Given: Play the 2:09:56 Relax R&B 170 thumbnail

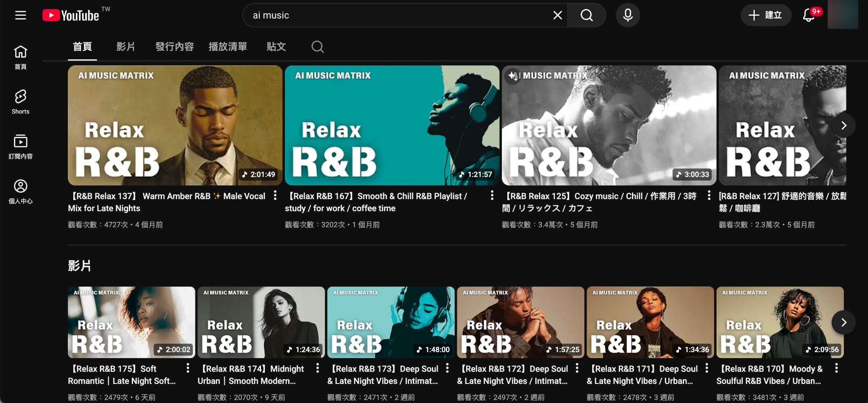Looking at the screenshot, I should click(x=780, y=322).
